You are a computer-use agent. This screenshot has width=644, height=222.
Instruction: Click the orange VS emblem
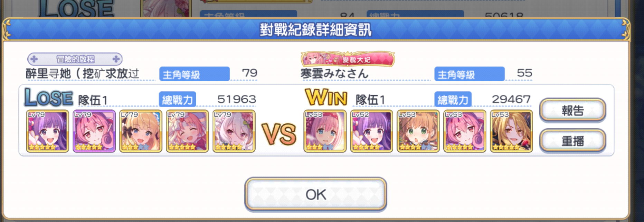(279, 134)
